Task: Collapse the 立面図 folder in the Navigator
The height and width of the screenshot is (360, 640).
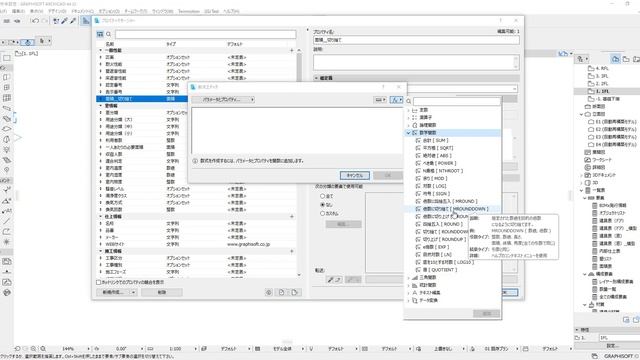Action: [582, 114]
